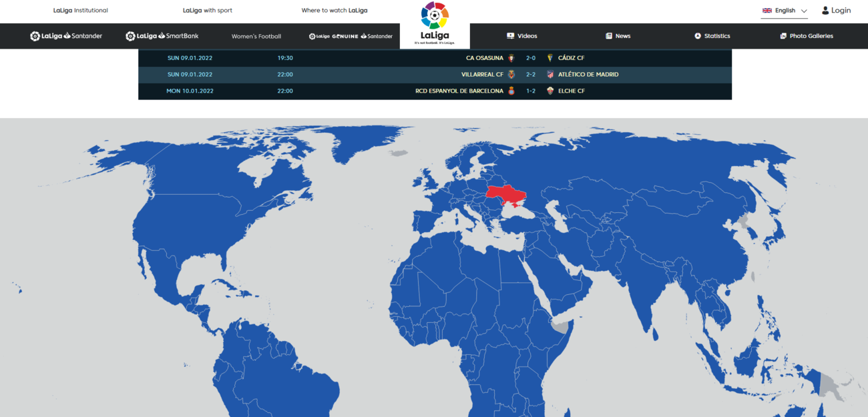The height and width of the screenshot is (417, 868).
Task: Click the Cádiz CF team crest
Action: [550, 58]
